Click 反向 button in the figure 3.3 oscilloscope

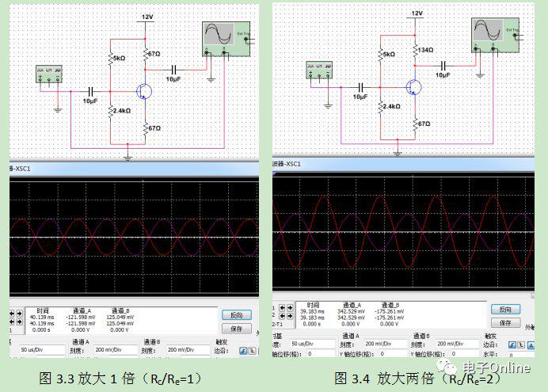(x=238, y=314)
